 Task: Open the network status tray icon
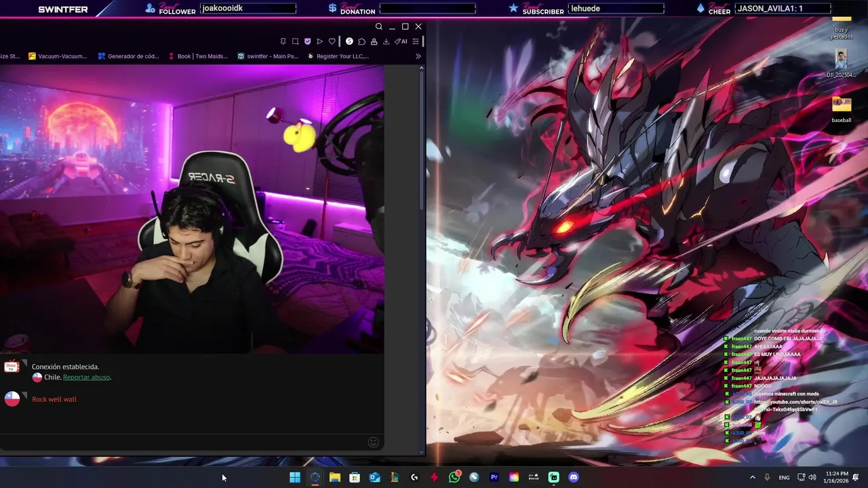coord(801,477)
